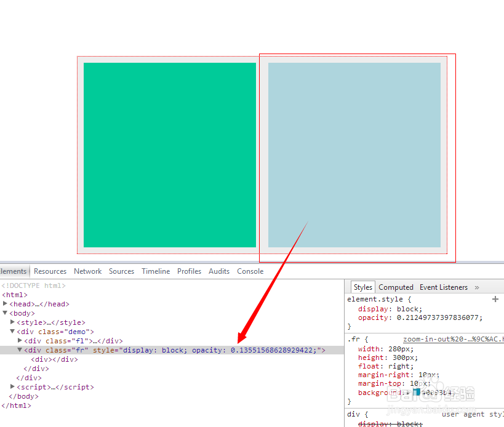
Task: Click the opacity attribute value in the DOM
Action: point(273,350)
